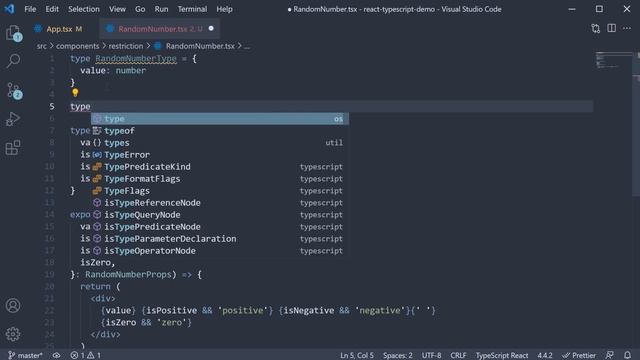This screenshot has width=640, height=360.
Task: Click the src breadcrumb
Action: tap(42, 46)
